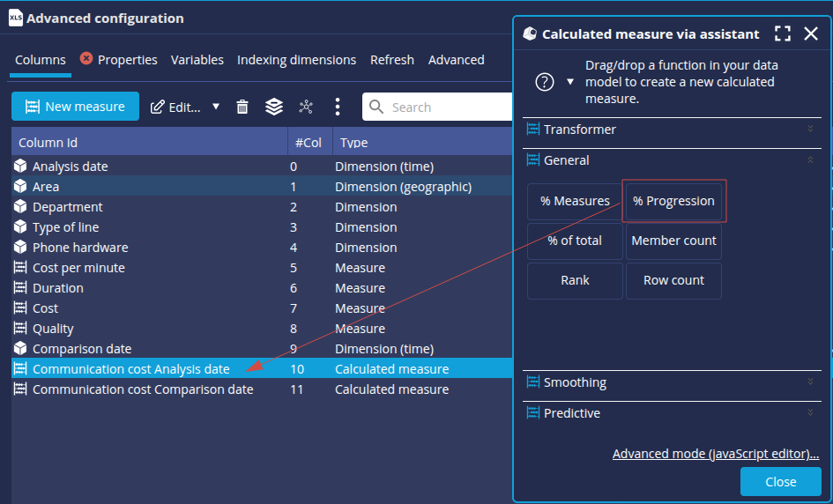Click the red error icon beside Properties
The height and width of the screenshot is (504, 833).
86,59
